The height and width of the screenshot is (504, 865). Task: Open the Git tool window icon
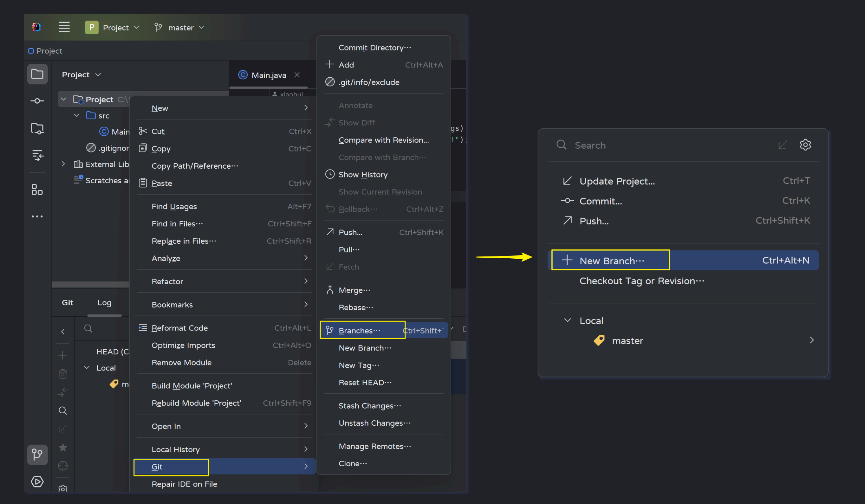(x=37, y=455)
